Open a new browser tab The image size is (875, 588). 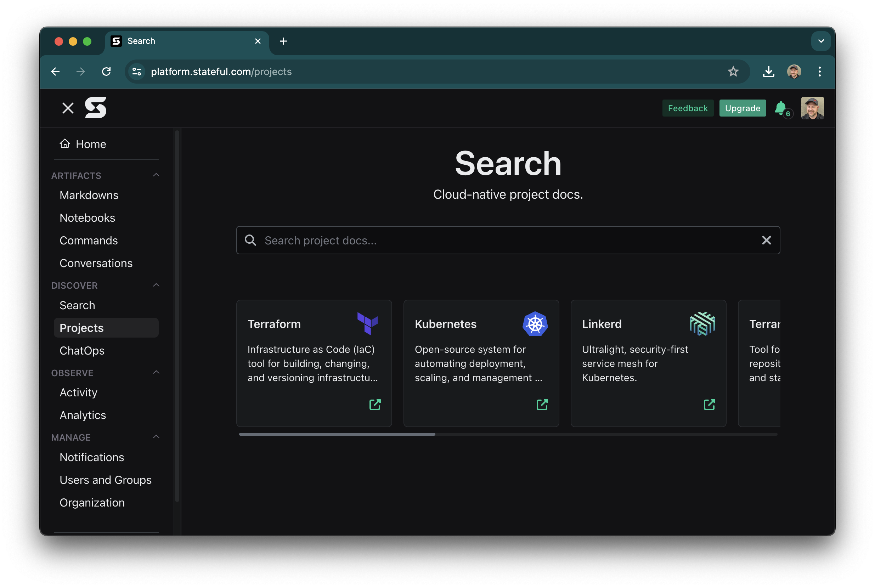(x=283, y=41)
